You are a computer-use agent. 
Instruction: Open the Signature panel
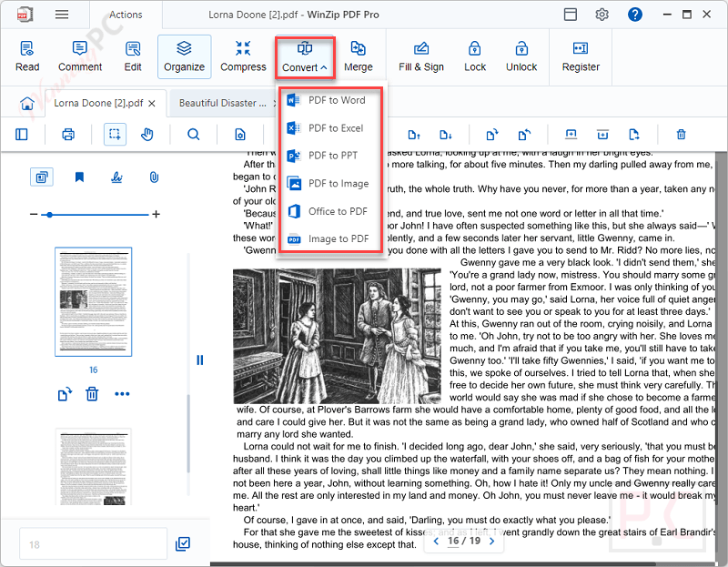pos(118,177)
